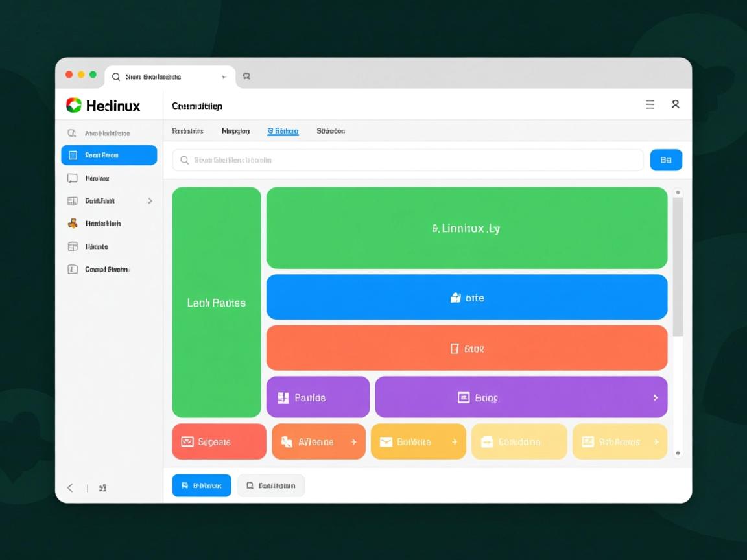Click the new tab icon beside the browser tab
The height and width of the screenshot is (560, 747).
click(x=246, y=76)
